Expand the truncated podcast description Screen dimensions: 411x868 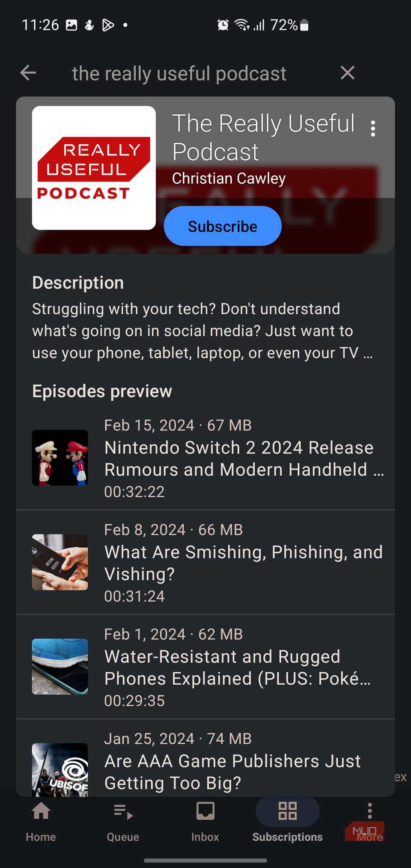202,331
